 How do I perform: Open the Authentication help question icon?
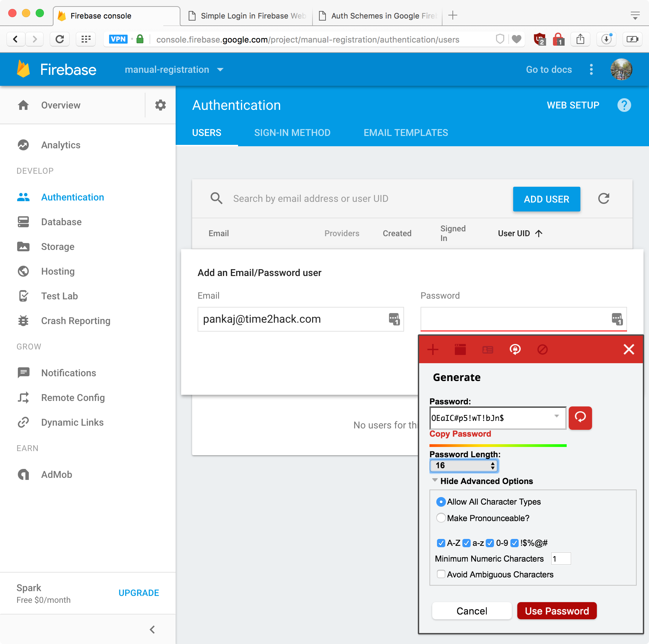(624, 105)
